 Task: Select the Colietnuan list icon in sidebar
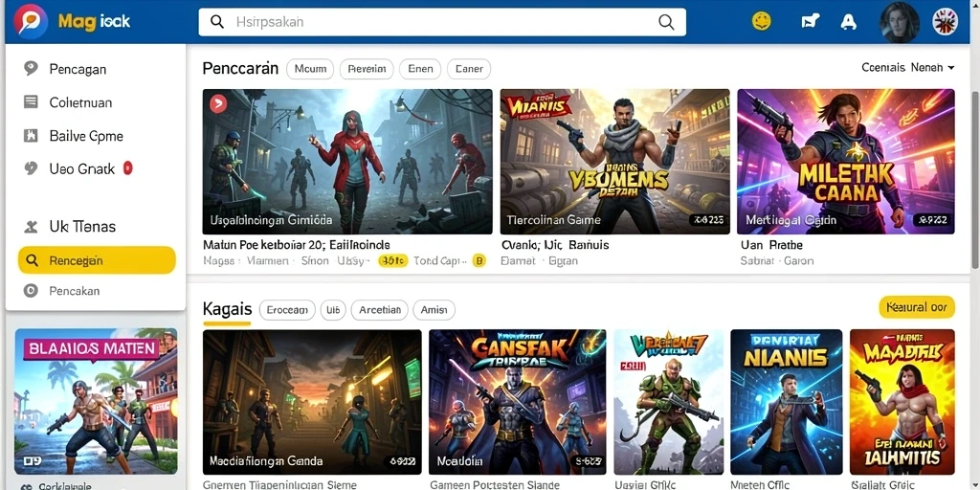tap(31, 101)
